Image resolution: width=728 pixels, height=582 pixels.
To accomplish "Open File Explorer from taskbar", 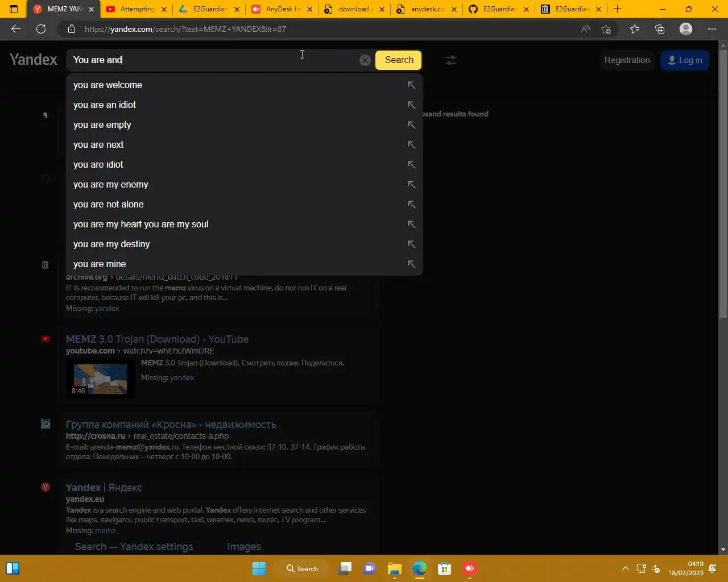I will [395, 568].
